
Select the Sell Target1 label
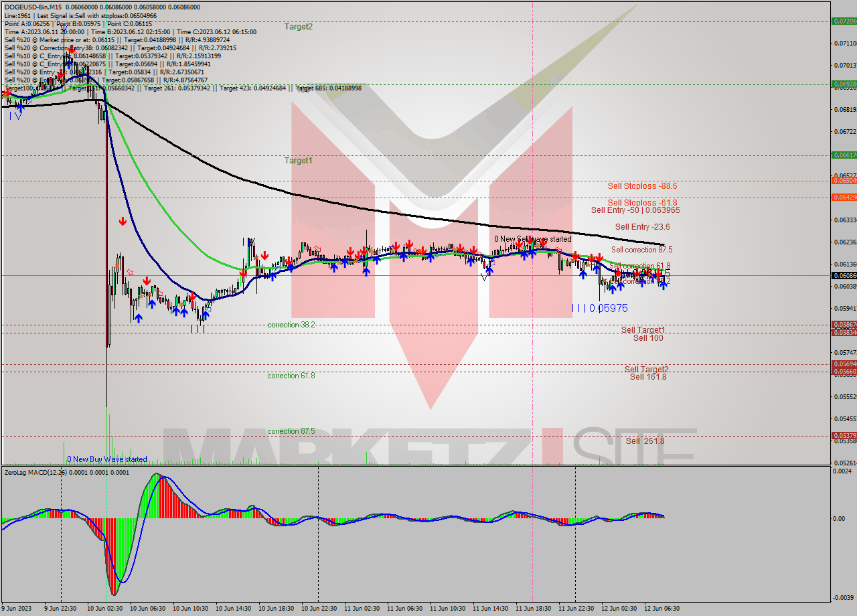pos(643,330)
